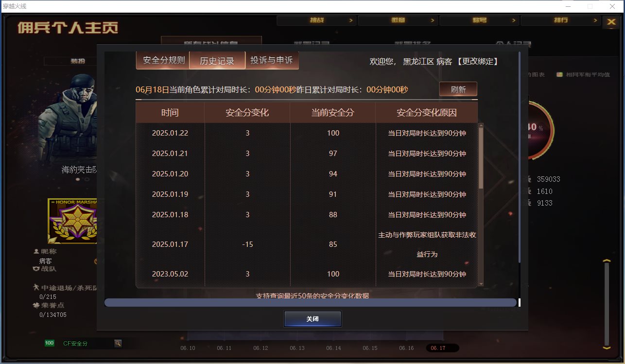Viewport: 625px width, 364px height.
Task: Click the second carousel dot under the character
Action: tap(87, 179)
